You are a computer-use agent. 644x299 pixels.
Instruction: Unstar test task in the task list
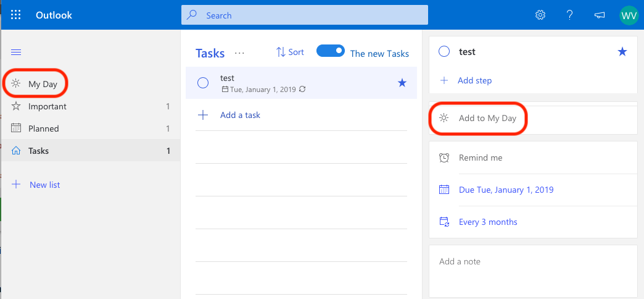[402, 83]
